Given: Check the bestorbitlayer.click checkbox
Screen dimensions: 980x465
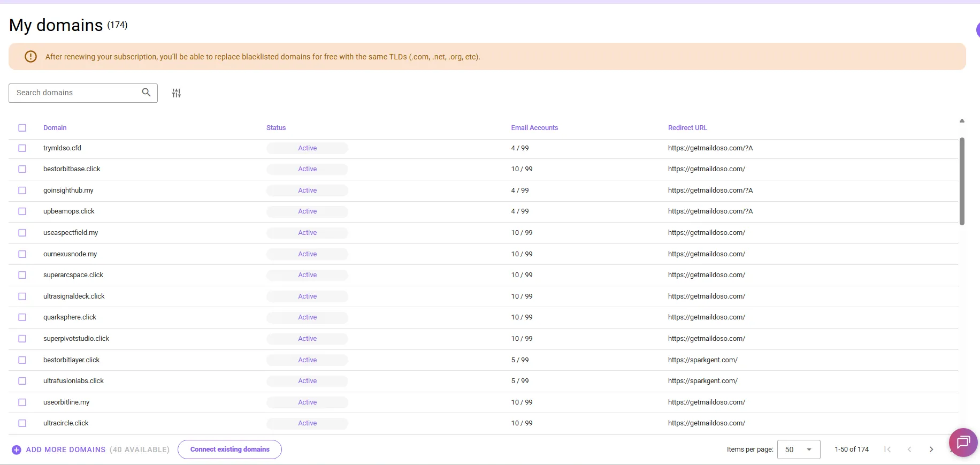Looking at the screenshot, I should coord(22,360).
